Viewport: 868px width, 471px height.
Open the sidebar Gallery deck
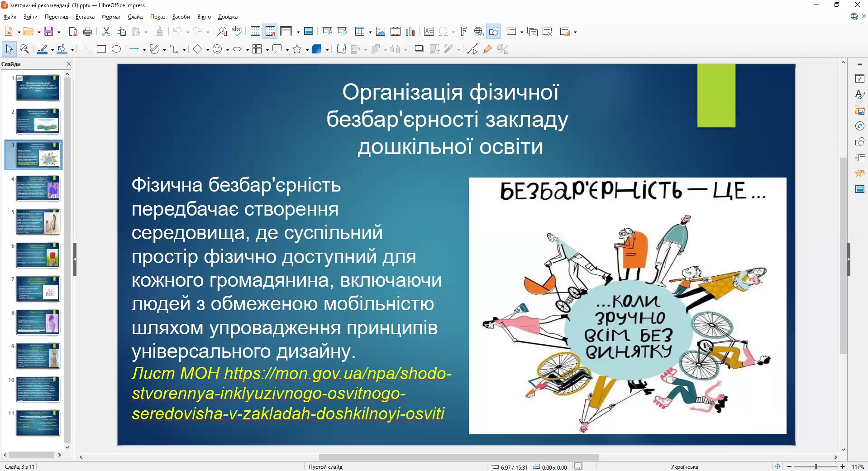click(860, 110)
